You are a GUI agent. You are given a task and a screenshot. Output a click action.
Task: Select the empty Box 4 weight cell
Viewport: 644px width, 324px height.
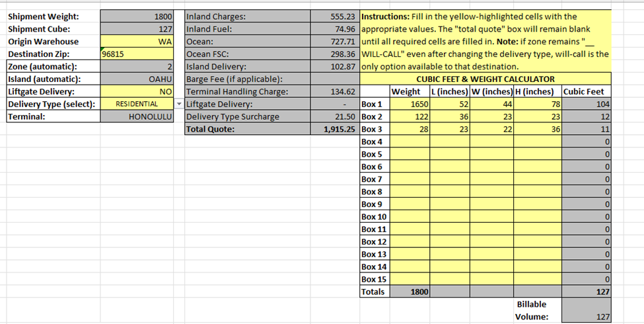point(410,142)
